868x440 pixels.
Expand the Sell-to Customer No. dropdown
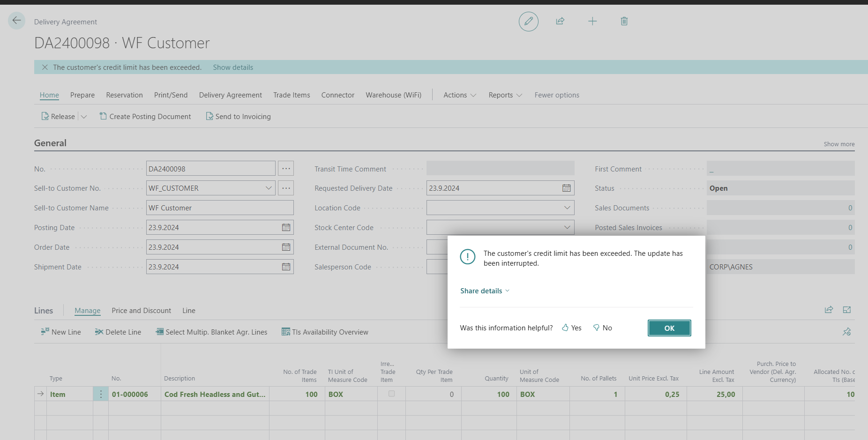(269, 188)
